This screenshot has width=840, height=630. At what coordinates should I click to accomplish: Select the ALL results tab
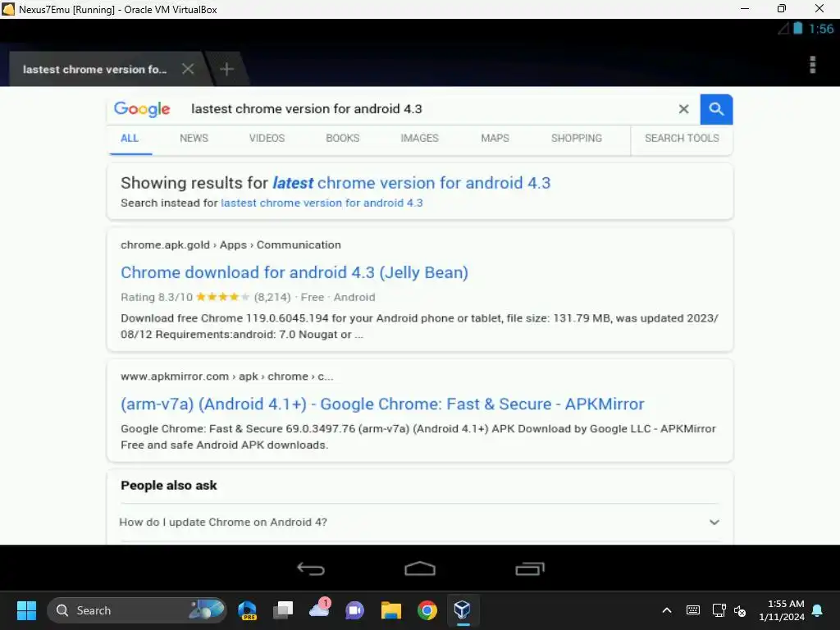point(130,138)
